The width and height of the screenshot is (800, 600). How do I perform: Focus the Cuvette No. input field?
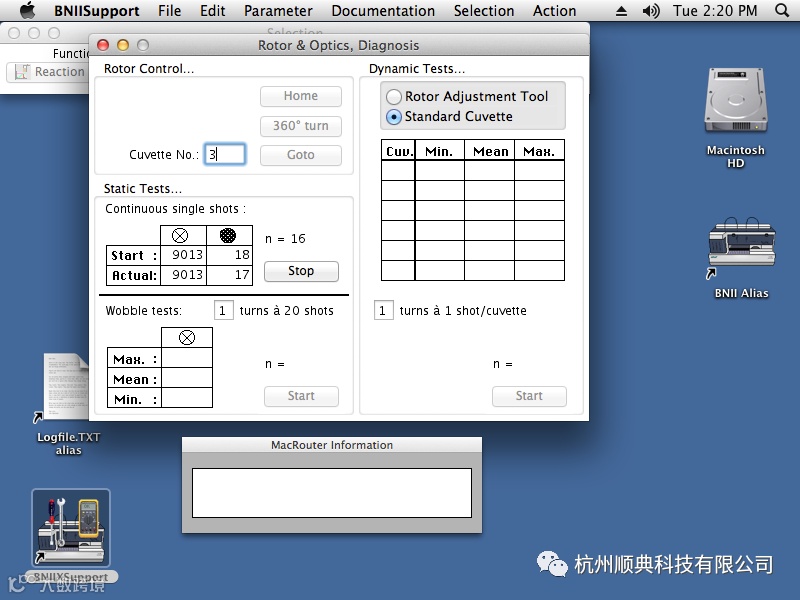pyautogui.click(x=225, y=154)
